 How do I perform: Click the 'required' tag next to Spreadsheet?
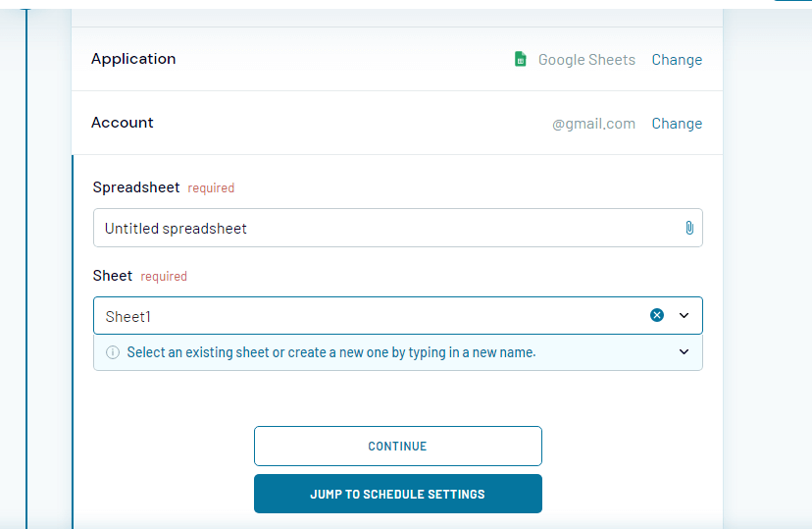[x=211, y=187]
